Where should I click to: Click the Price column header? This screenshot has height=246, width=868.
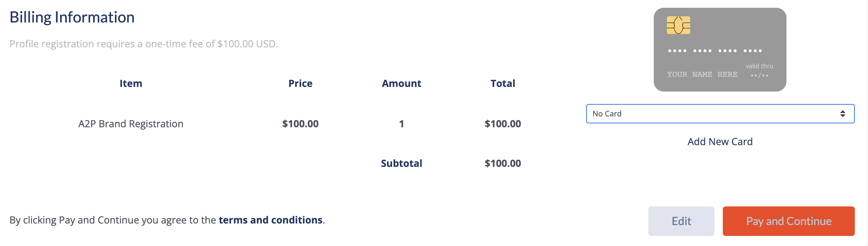(x=300, y=83)
